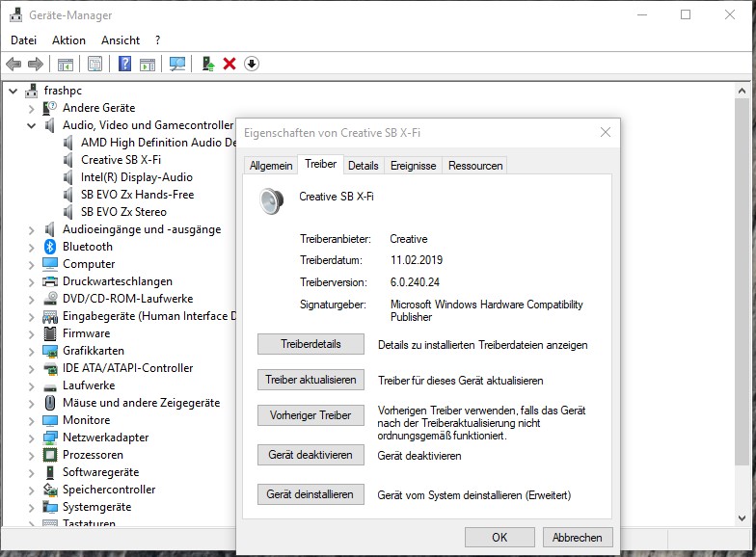This screenshot has width=756, height=557.
Task: Click the large speaker icon in the dialog
Action: point(272,200)
